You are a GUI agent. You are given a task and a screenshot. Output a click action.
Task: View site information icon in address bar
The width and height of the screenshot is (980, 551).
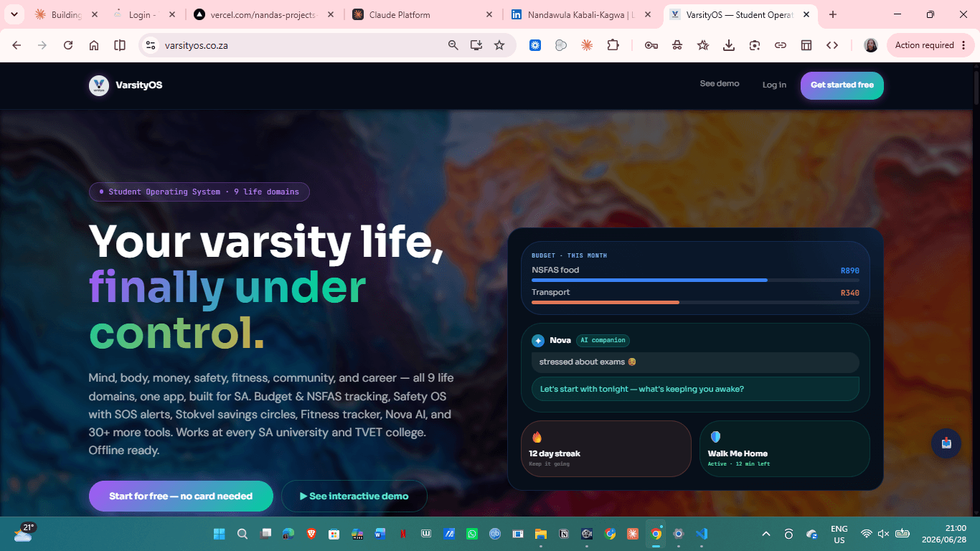pyautogui.click(x=150, y=45)
